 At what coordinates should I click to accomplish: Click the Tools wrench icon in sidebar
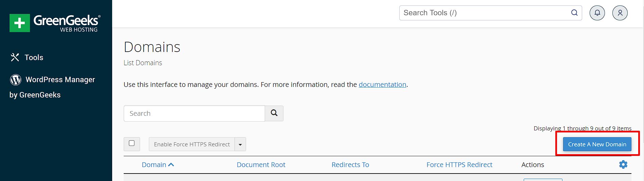[15, 57]
